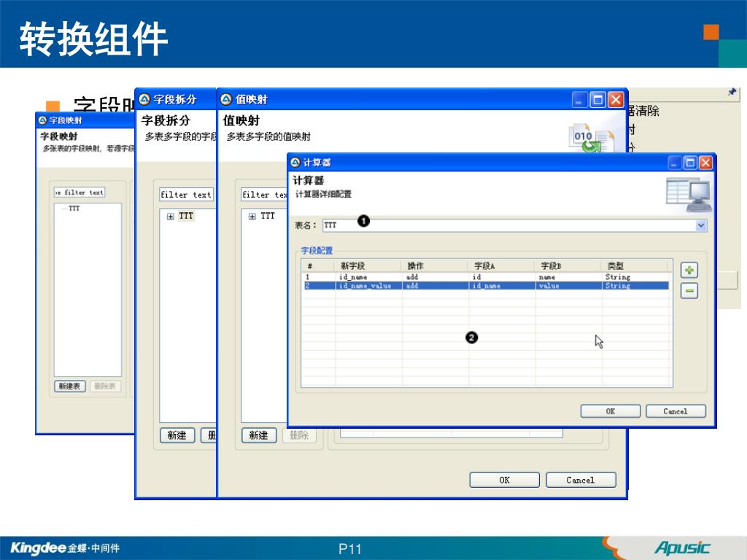Select the id_name_value row in table

point(365,286)
